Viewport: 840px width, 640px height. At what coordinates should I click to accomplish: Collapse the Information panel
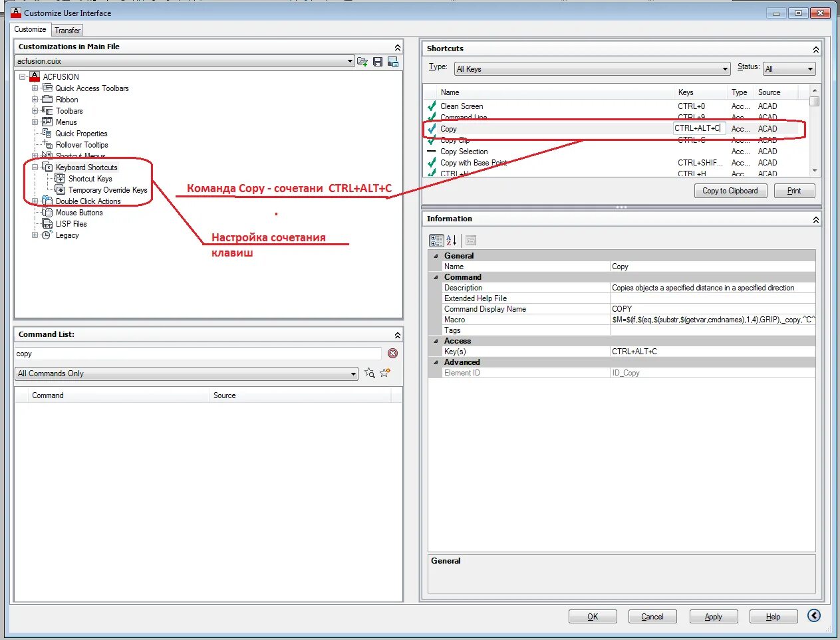(x=816, y=219)
